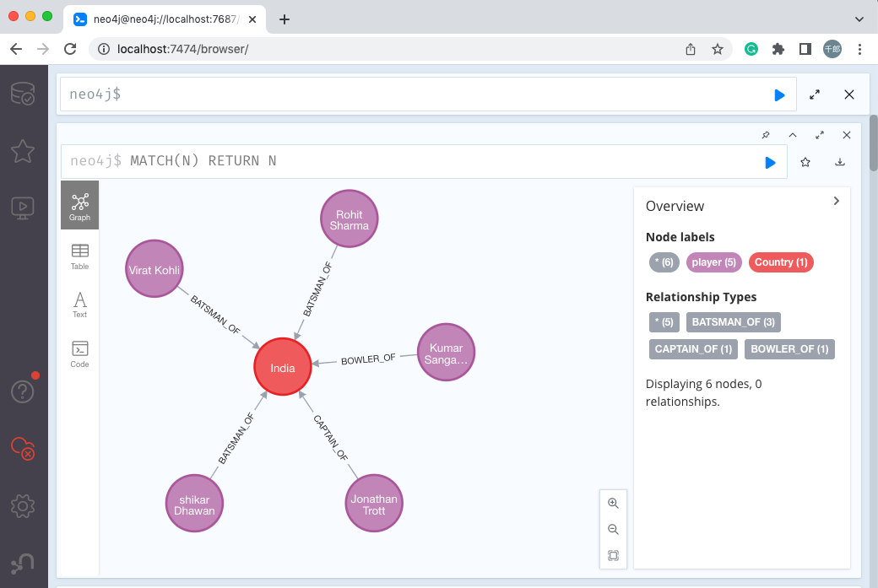Select the Rohit Sharma node
This screenshot has height=588, width=878.
(349, 218)
